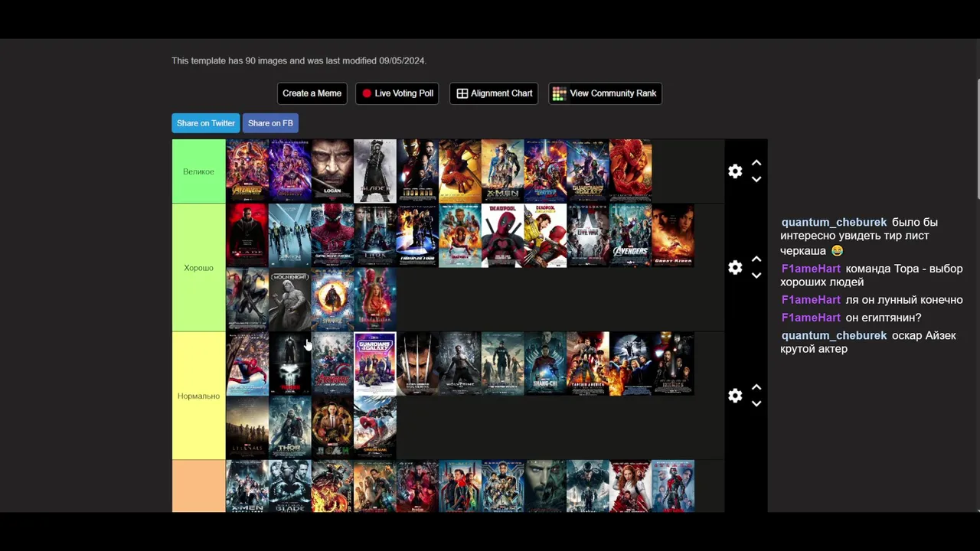Image resolution: width=980 pixels, height=551 pixels.
Task: Select the Punisher skull poster
Action: 290,364
